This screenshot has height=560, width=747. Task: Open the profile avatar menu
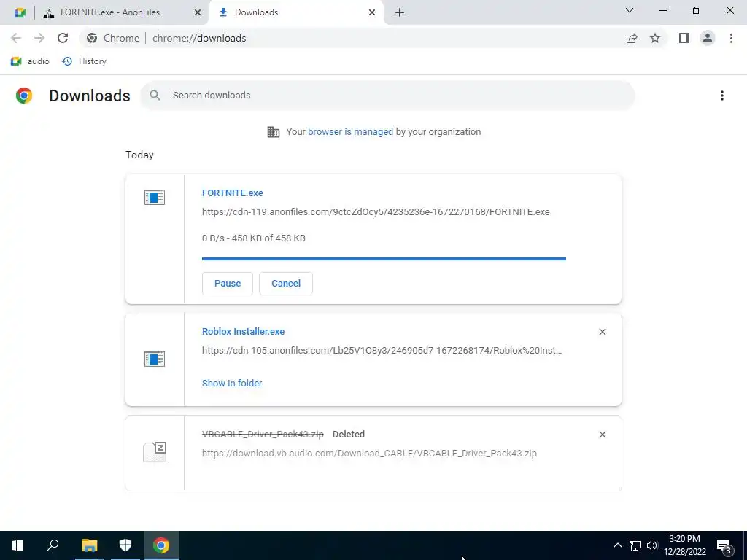[x=708, y=38]
